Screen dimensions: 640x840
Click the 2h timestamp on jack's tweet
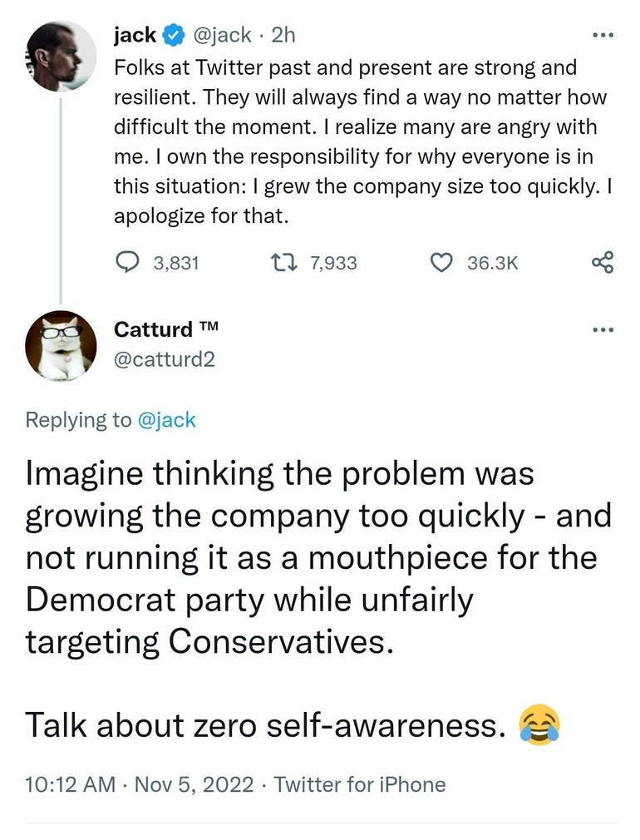coord(283,35)
